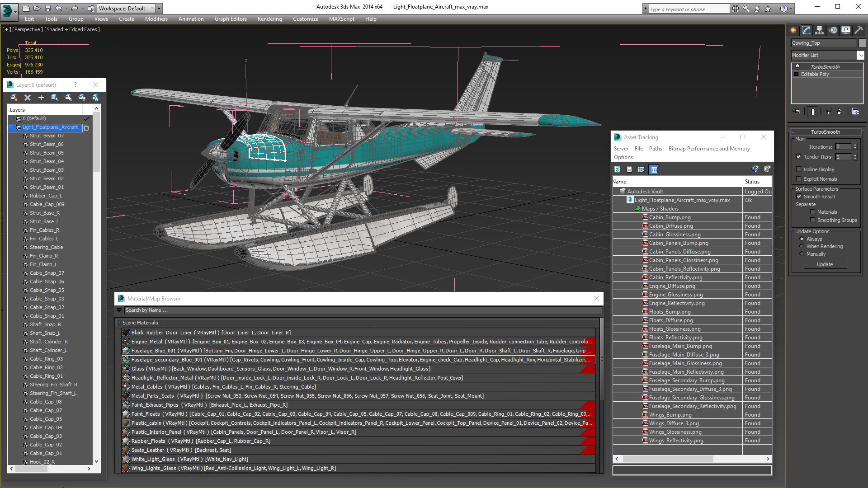
Task: Refresh the Asset Tracking list
Action: point(617,169)
